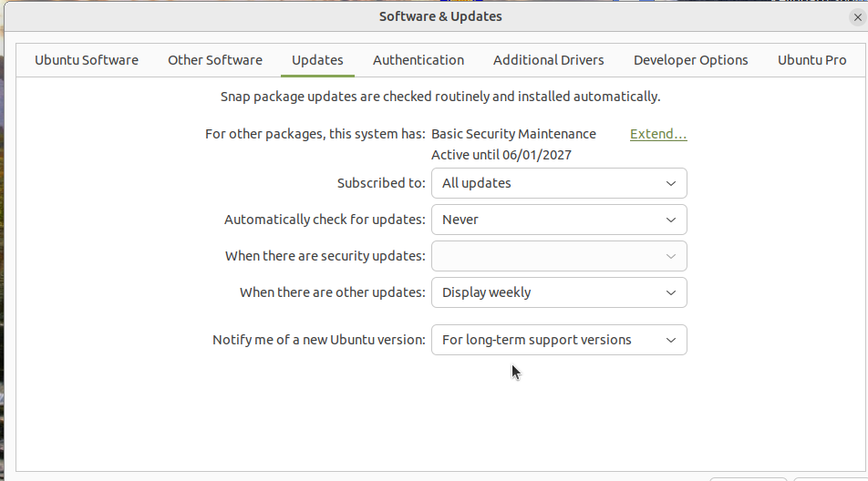Viewport: 868px width, 481px height.
Task: Open the Other Software tab
Action: [215, 60]
